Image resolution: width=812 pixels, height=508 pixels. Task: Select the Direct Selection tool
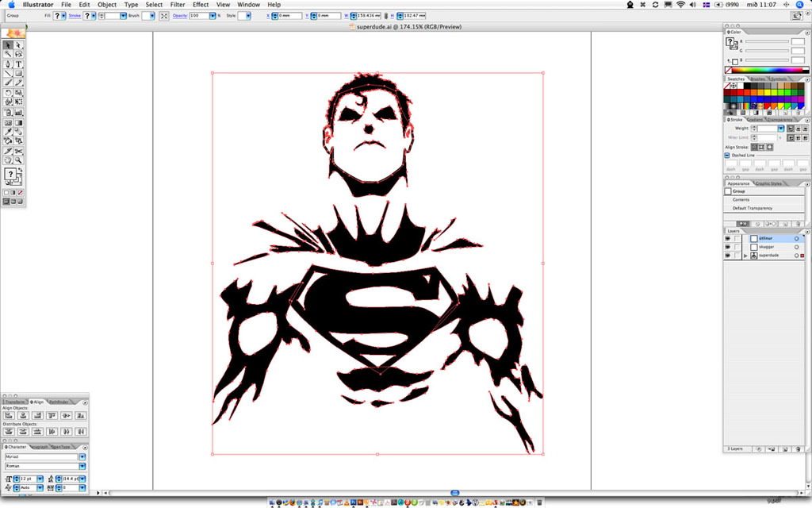pos(19,45)
